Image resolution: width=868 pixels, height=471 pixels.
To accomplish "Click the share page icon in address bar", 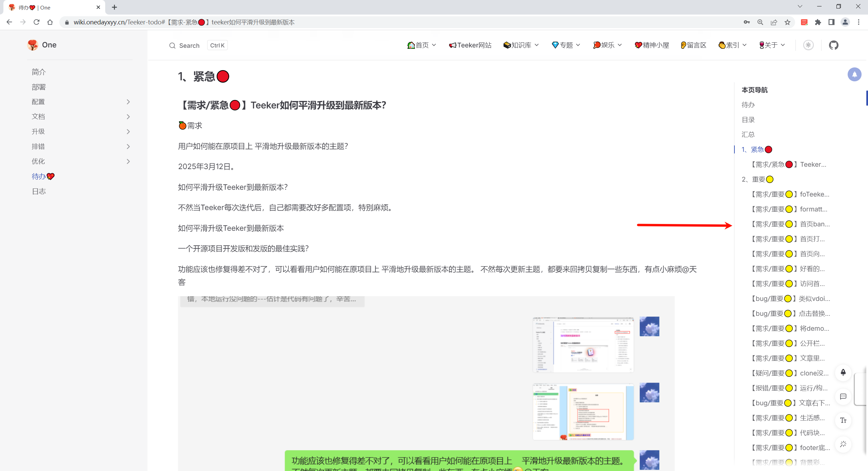I will click(x=774, y=22).
